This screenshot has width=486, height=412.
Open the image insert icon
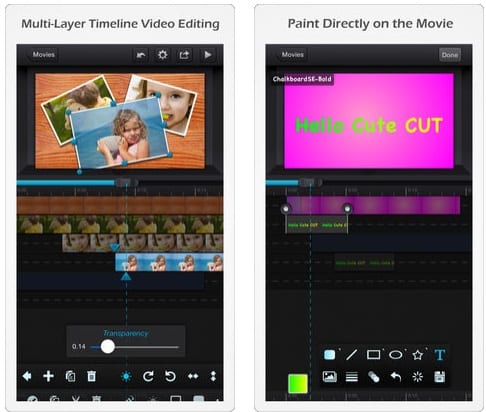[x=330, y=377]
